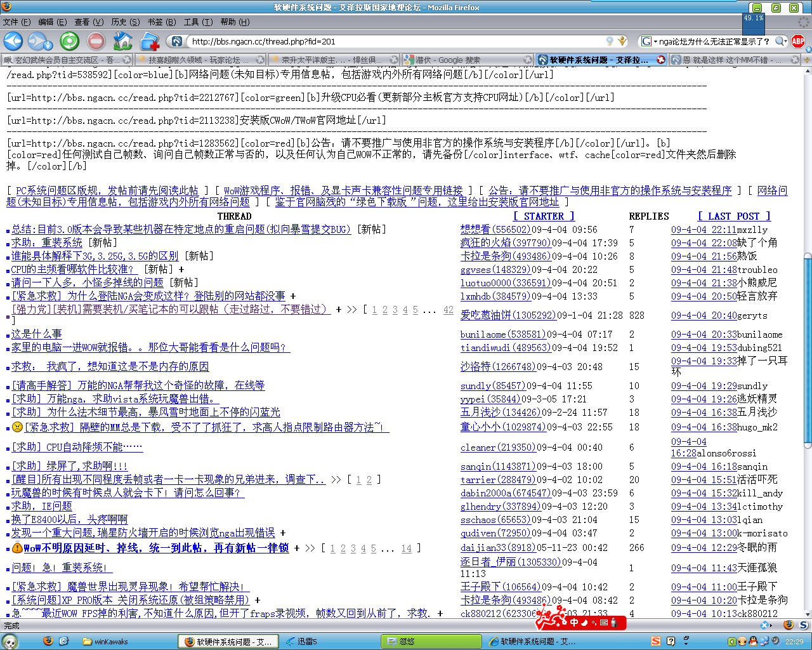
Task: Click the red Stop loading icon
Action: pyautogui.click(x=96, y=41)
